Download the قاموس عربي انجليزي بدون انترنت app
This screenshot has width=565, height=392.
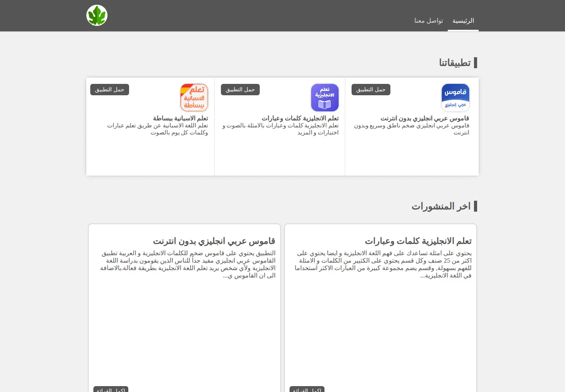[x=371, y=89]
